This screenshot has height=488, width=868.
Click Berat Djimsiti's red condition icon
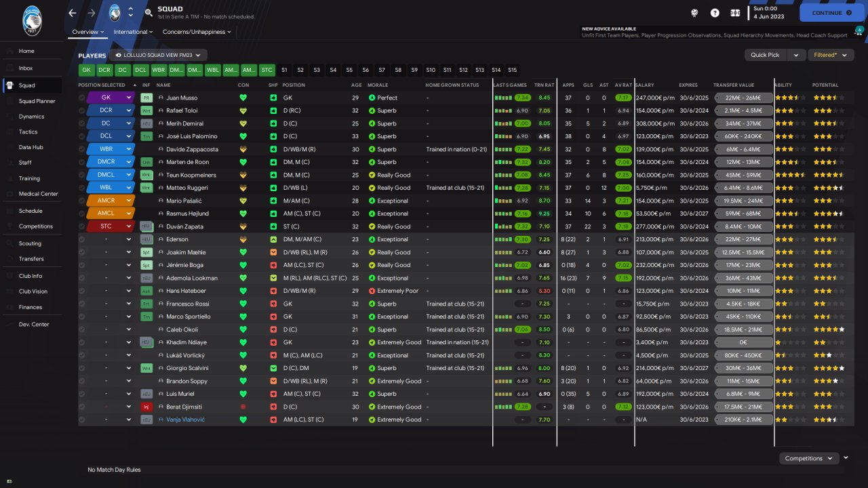pyautogui.click(x=243, y=407)
